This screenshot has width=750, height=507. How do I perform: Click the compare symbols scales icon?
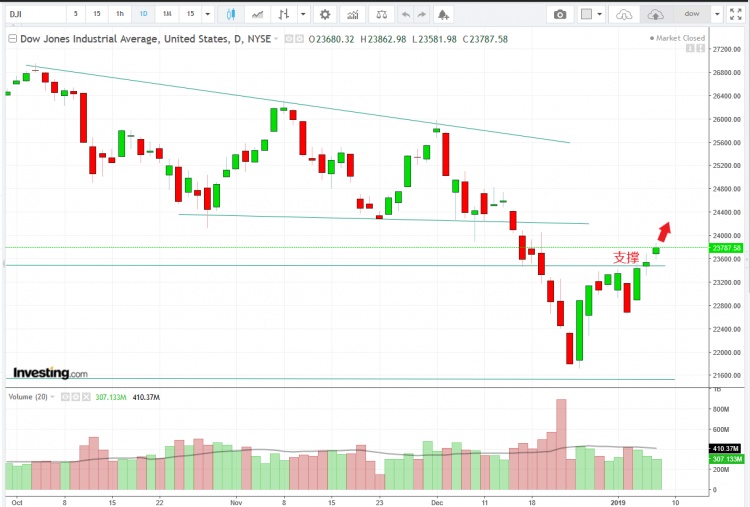pos(379,14)
